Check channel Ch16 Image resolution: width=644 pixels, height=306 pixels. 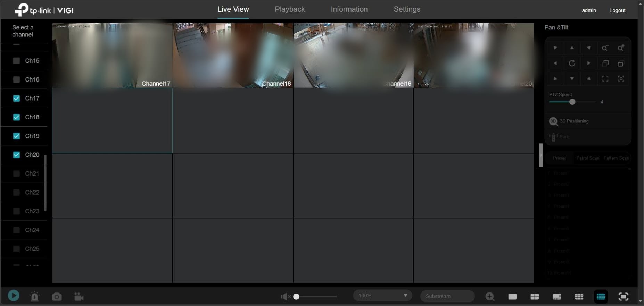point(16,79)
